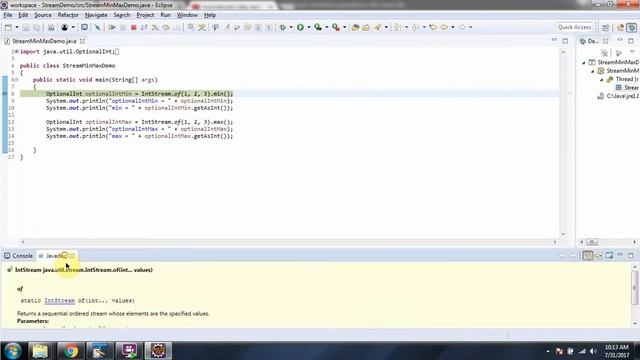Click the Step Over icon
The image size is (640, 360).
point(166,27)
